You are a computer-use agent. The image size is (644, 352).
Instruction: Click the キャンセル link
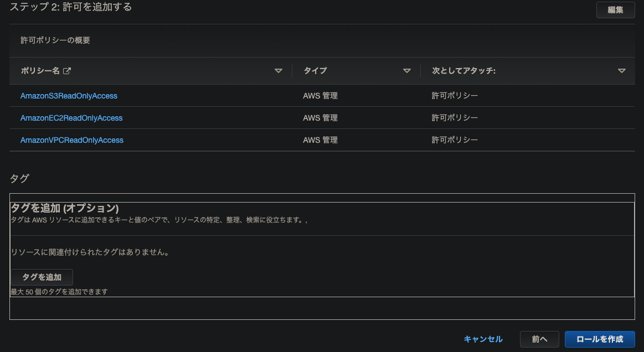483,339
